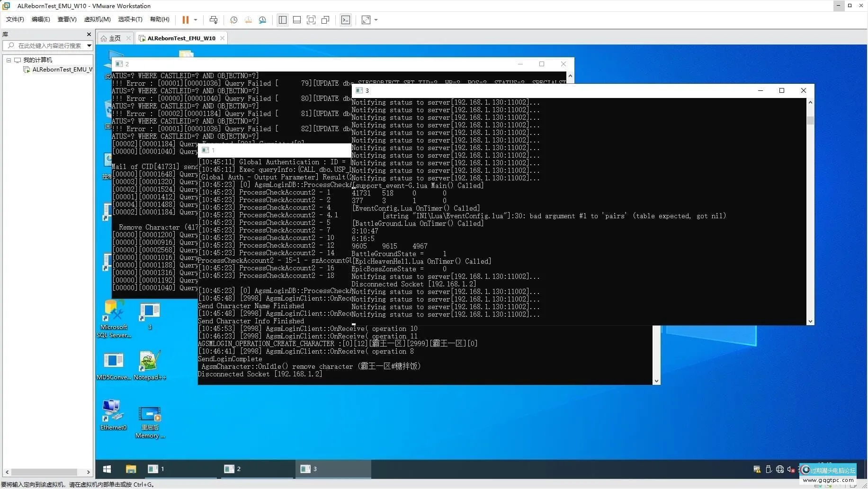
Task: Pause the virtual machine with the orange button
Action: pyautogui.click(x=185, y=20)
